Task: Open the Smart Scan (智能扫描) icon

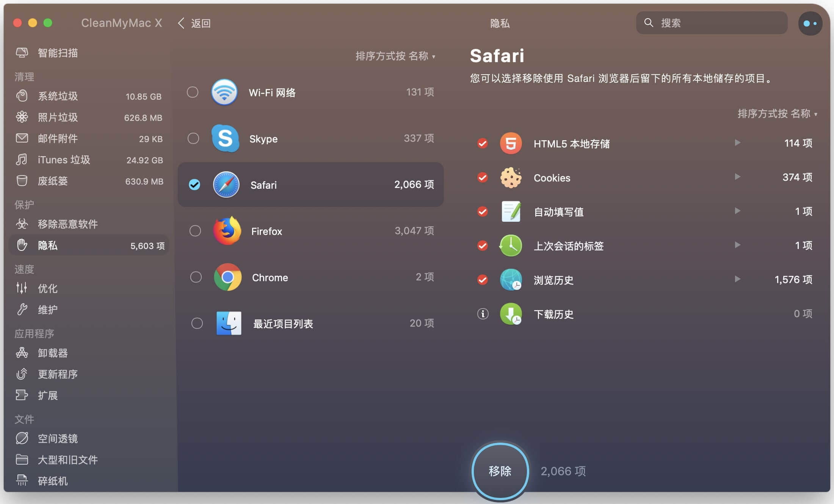Action: (x=22, y=53)
